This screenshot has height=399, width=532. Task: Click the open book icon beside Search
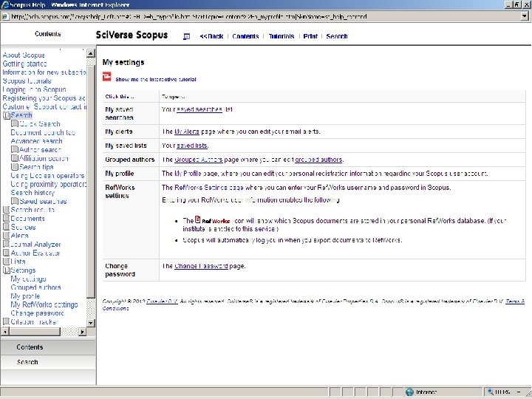coord(7,115)
